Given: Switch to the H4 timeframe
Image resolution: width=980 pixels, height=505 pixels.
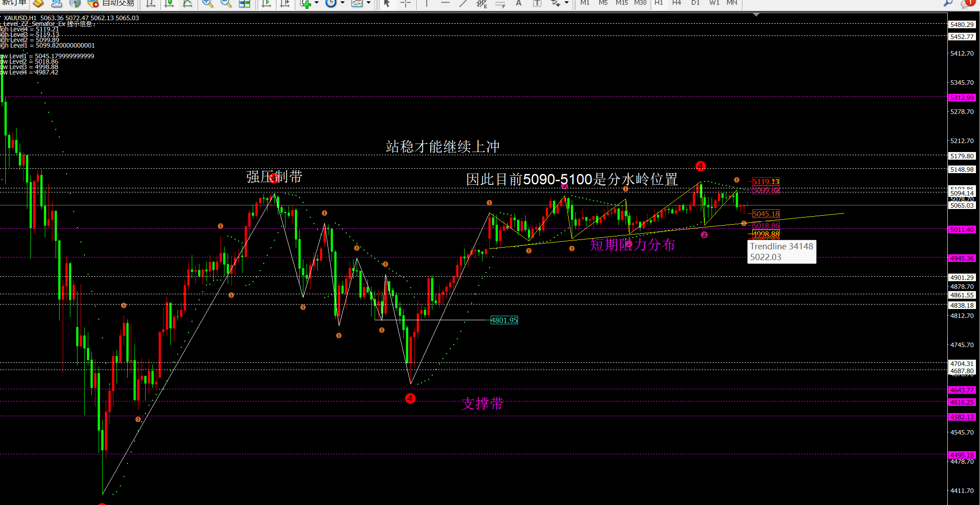Looking at the screenshot, I should click(x=676, y=3).
